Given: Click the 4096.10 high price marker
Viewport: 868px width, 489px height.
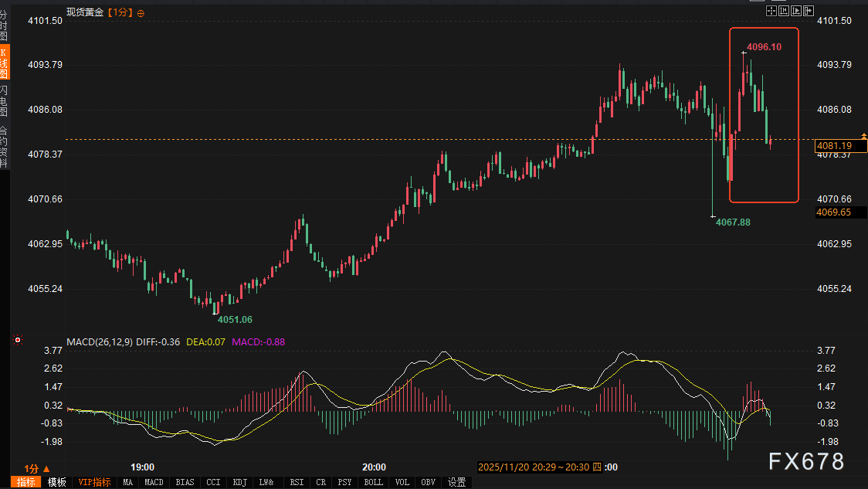Looking at the screenshot, I should (x=764, y=47).
